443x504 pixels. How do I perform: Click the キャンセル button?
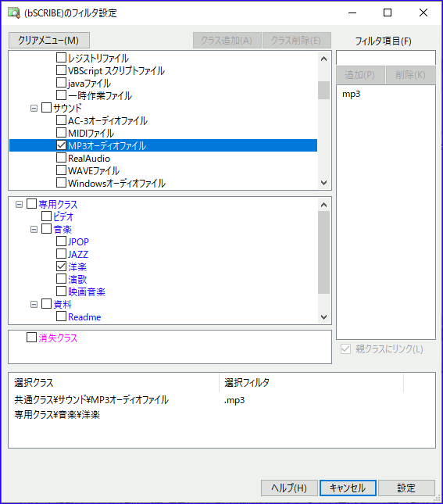[348, 488]
